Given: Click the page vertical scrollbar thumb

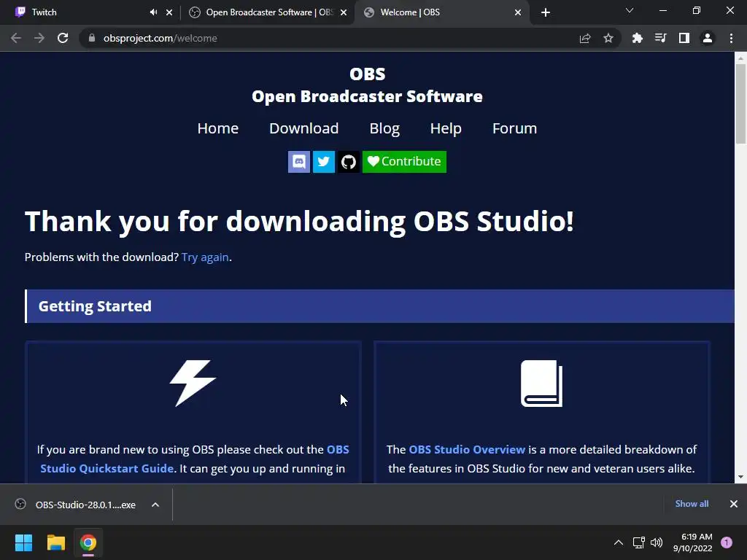Looking at the screenshot, I should click(740, 104).
